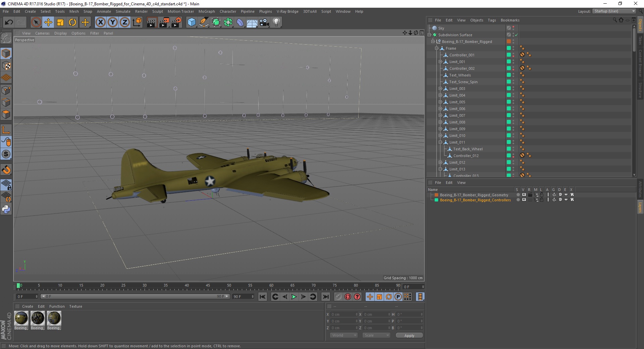
Task: Click green frame 0 timeline marker
Action: pos(18,286)
